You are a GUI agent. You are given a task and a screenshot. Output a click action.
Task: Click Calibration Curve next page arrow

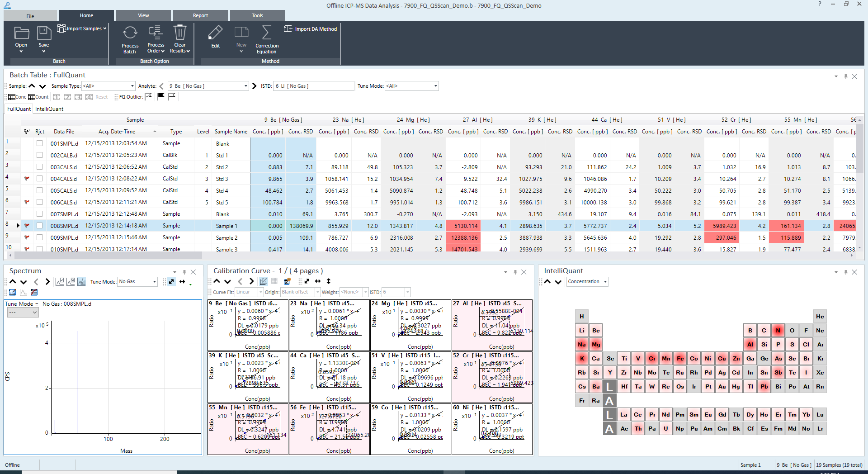251,281
